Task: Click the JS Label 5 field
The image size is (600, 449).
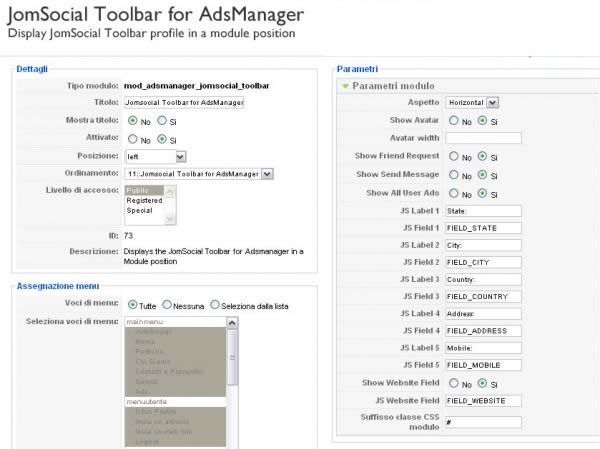Action: pos(483,348)
